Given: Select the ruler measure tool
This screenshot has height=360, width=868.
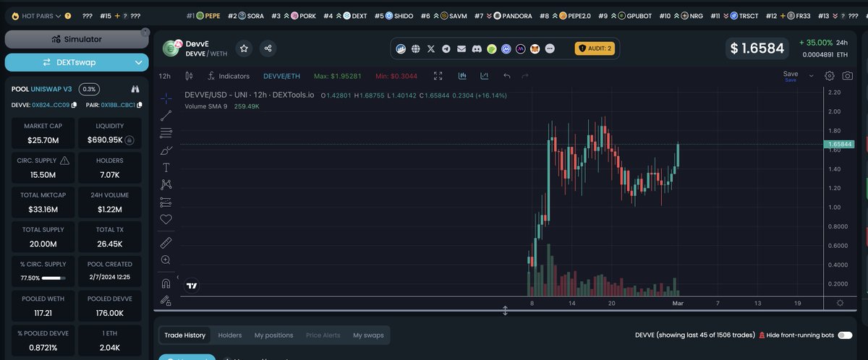Looking at the screenshot, I should (x=166, y=242).
